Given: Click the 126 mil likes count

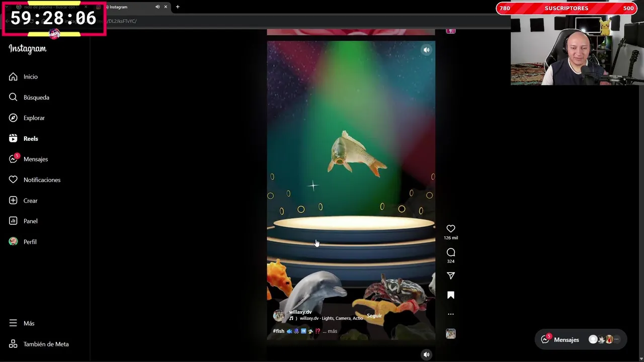Looking at the screenshot, I should coord(451,238).
